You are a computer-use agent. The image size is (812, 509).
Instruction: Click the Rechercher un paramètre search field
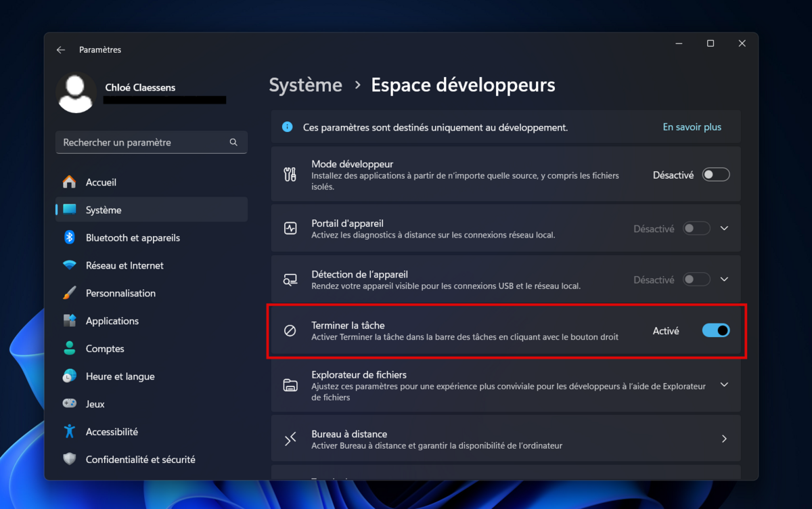(x=152, y=143)
